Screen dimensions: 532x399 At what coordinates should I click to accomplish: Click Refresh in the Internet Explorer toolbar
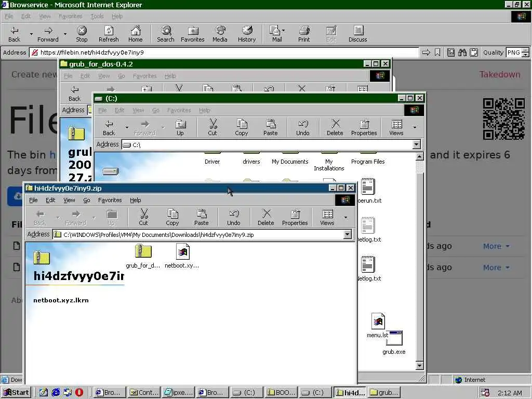109,34
